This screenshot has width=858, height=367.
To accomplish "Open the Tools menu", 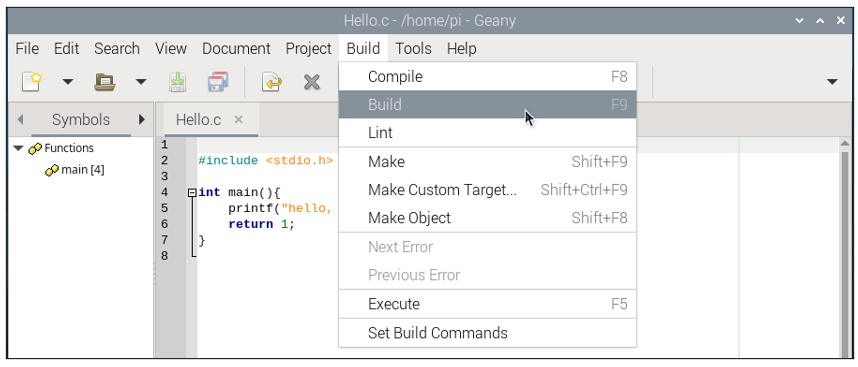I will [414, 49].
